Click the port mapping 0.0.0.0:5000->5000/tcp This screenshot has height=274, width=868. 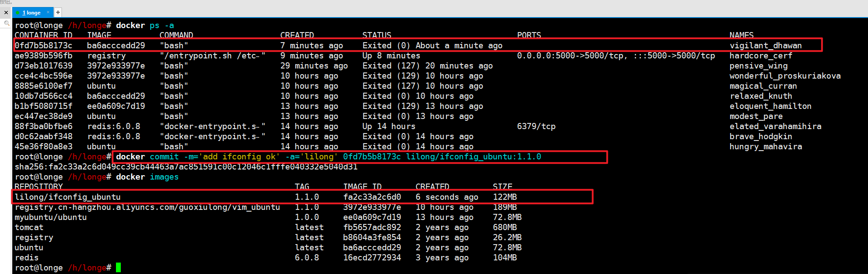573,56
